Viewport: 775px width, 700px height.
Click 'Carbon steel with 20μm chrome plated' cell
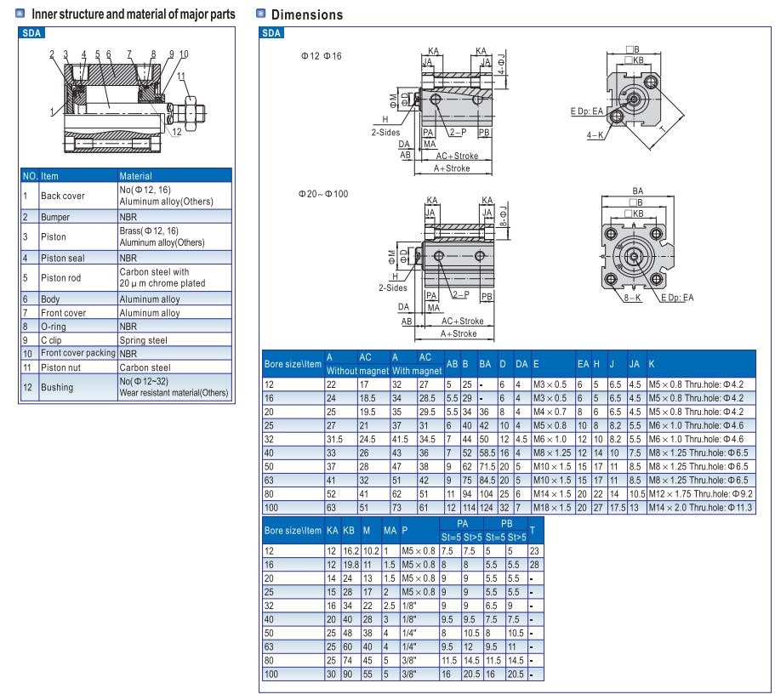[174, 277]
